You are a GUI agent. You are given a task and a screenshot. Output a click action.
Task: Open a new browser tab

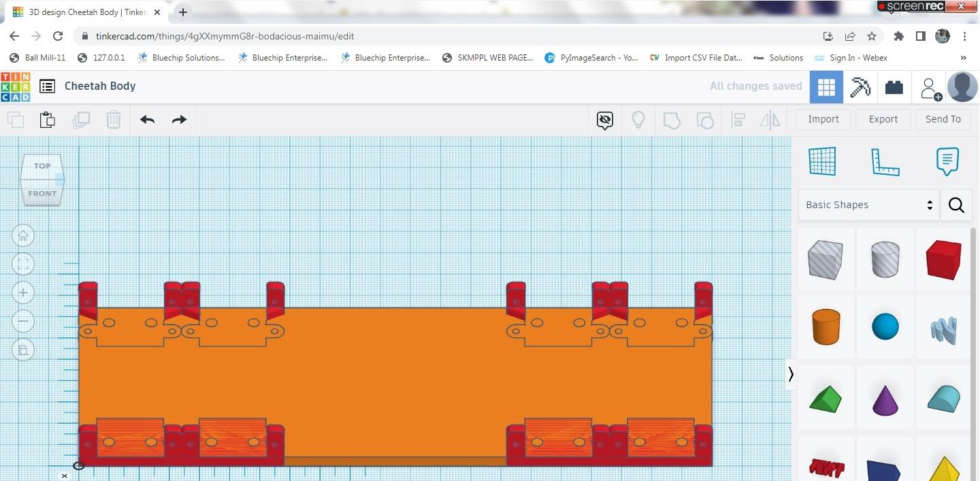(183, 12)
